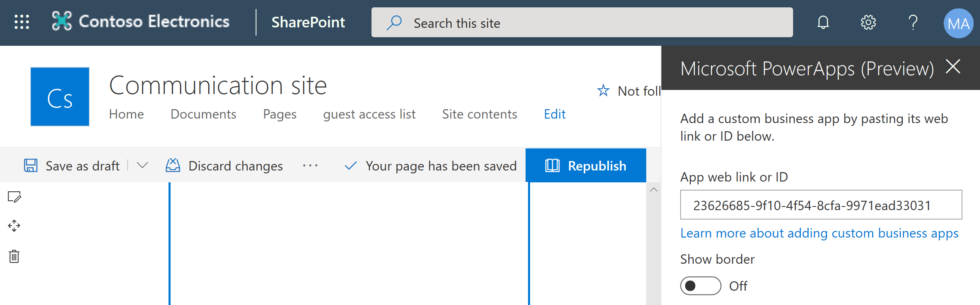Delete the web part with trash icon
The width and height of the screenshot is (980, 305).
[x=14, y=256]
